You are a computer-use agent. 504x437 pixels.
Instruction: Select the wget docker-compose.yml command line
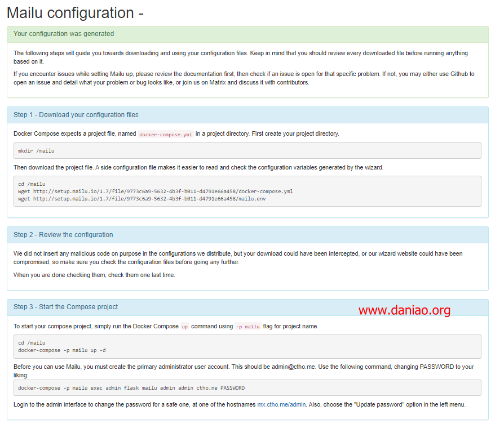155,191
